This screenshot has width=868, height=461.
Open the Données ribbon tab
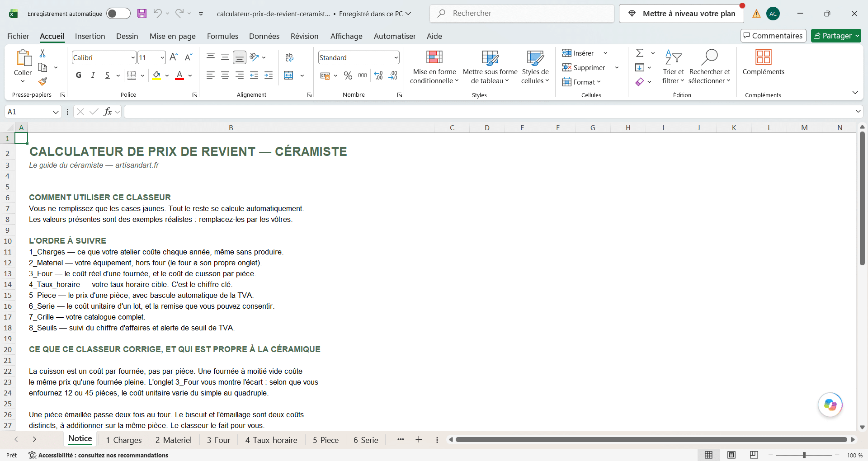(264, 36)
